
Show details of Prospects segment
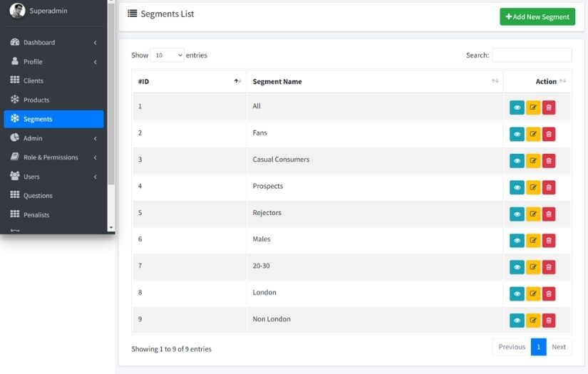tap(517, 187)
